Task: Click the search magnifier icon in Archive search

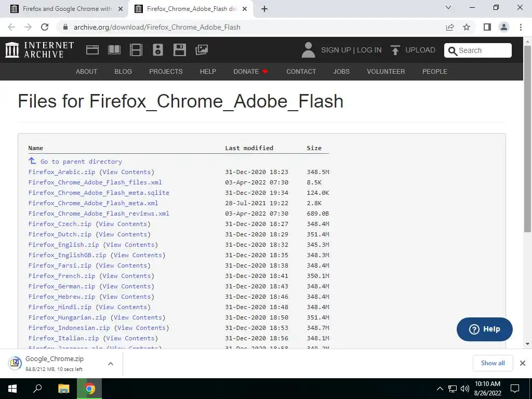Action: click(x=453, y=51)
